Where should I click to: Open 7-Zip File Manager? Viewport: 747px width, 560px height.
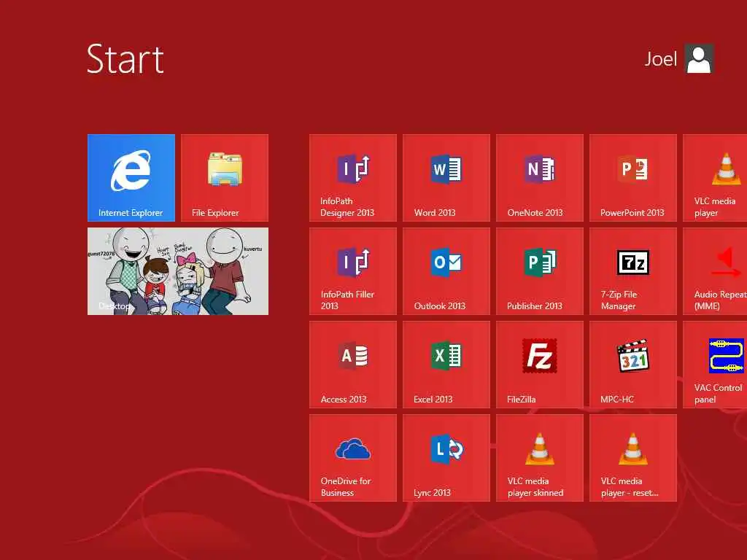[x=632, y=271]
